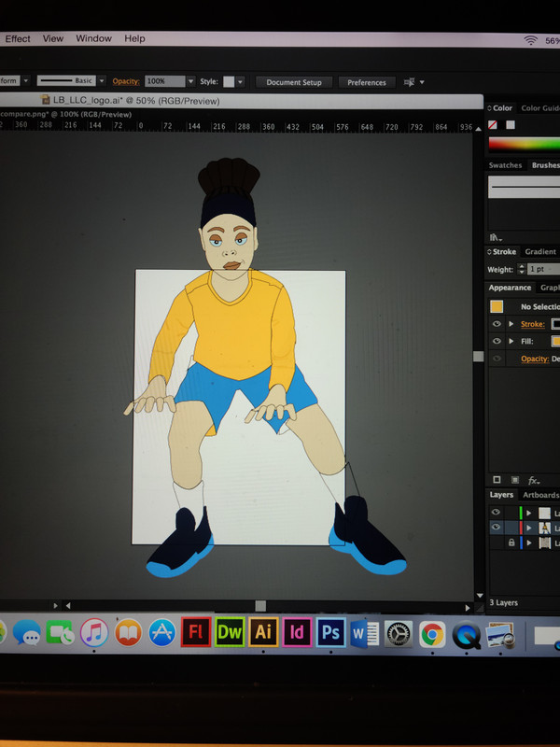Viewport: 560px width, 747px height.
Task: Click the Stroke link in Appearance panel
Action: (532, 324)
